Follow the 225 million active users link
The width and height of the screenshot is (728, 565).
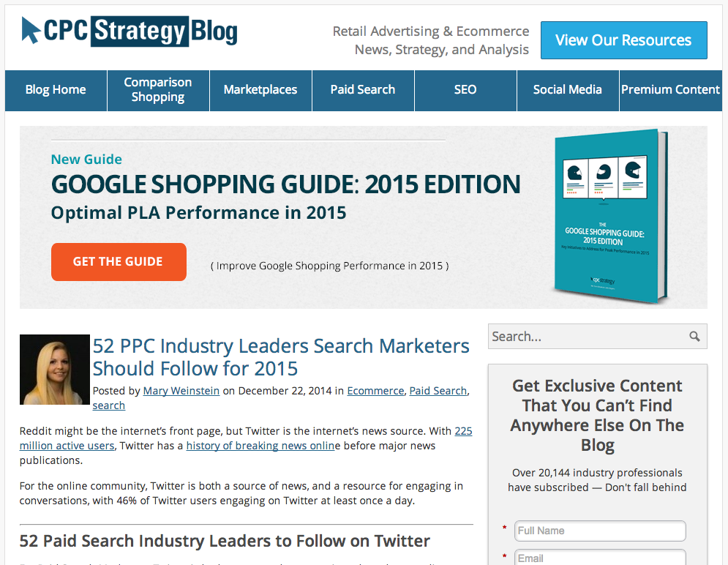click(67, 446)
